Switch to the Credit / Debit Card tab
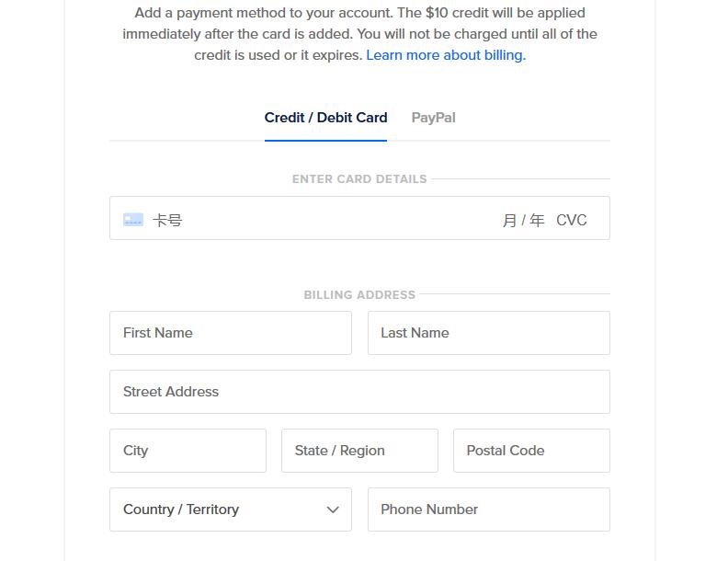 point(325,118)
